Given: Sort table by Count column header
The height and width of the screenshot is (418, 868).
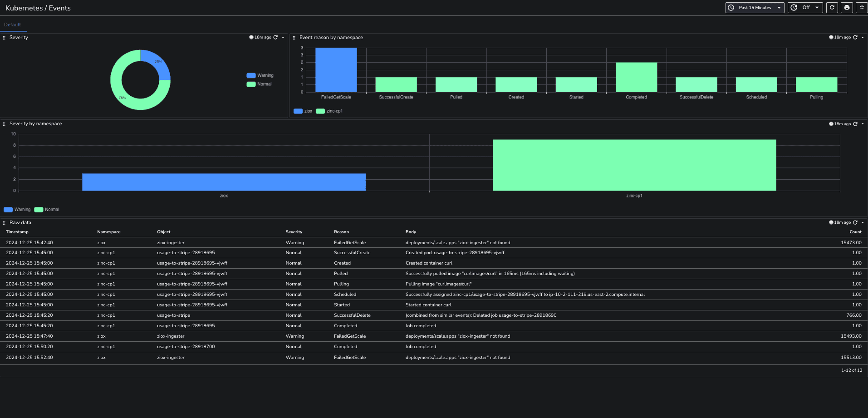Looking at the screenshot, I should pyautogui.click(x=855, y=232).
